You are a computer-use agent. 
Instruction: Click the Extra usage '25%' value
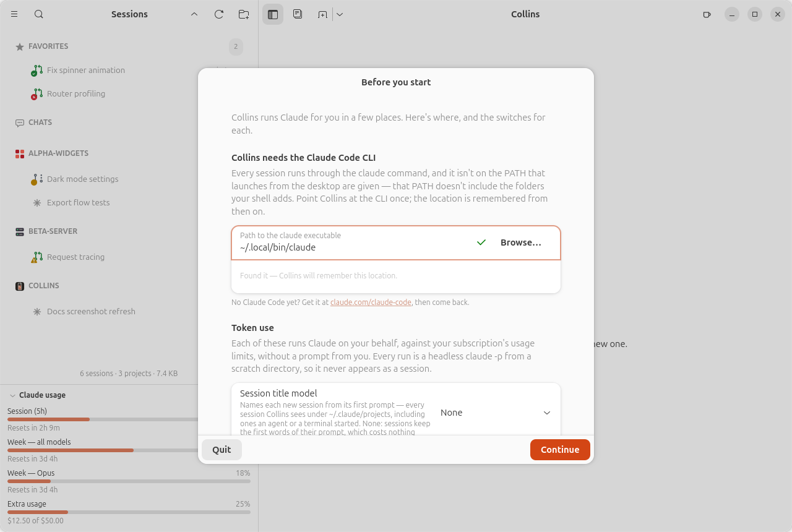243,504
